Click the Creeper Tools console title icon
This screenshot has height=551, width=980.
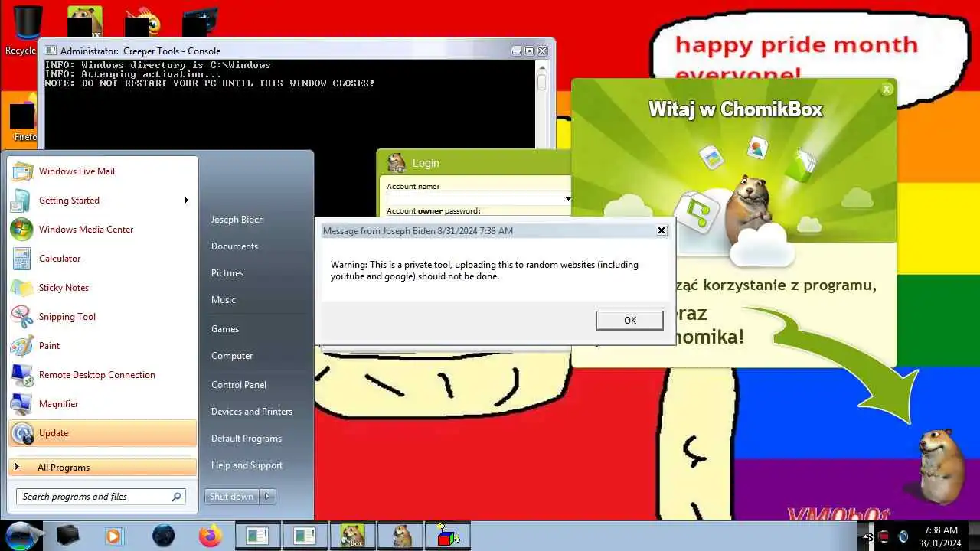tap(51, 51)
